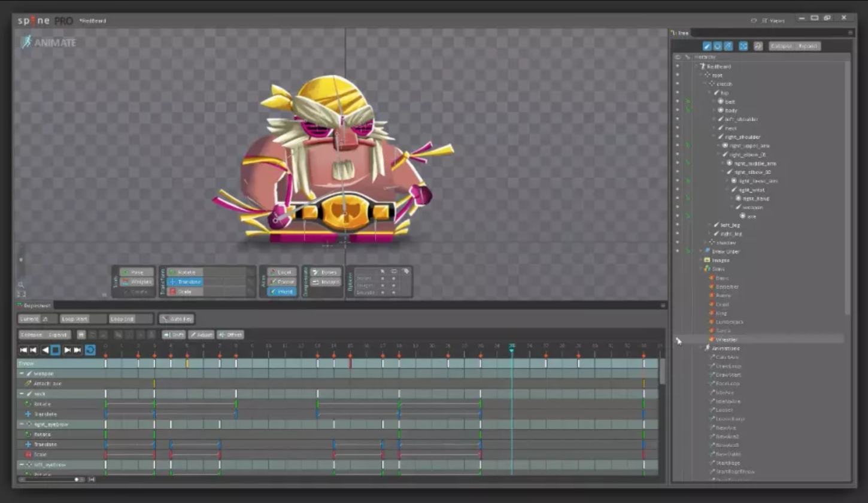Screen dimensions: 868x503
Task: Activate the Pose tool
Action: pos(136,272)
